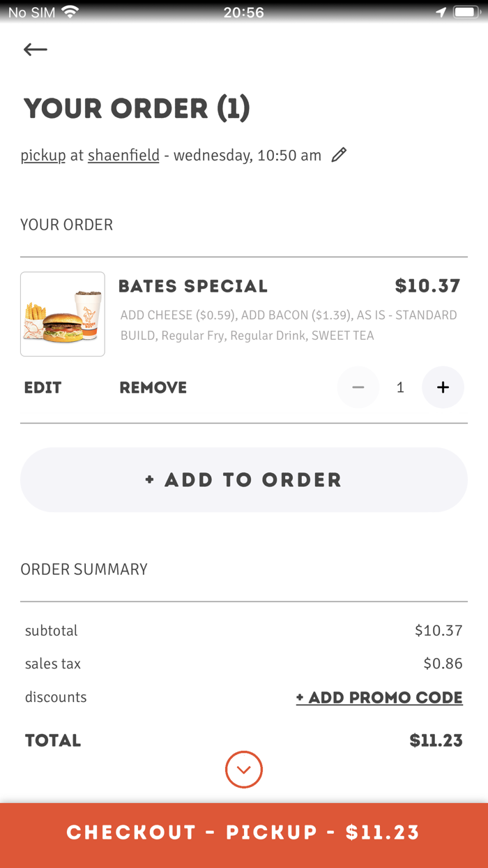Select the YOUR ORDER section header

click(x=67, y=224)
